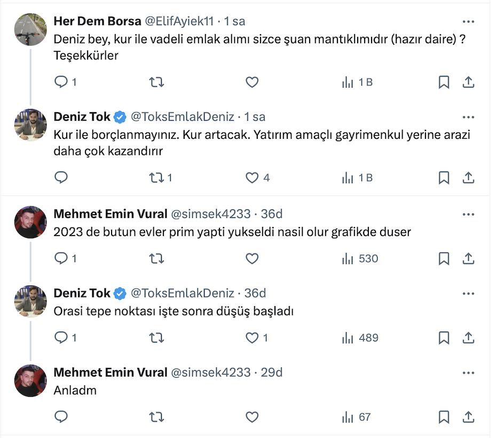Like the 'Orasi tepe noktası' tweet

pyautogui.click(x=252, y=338)
